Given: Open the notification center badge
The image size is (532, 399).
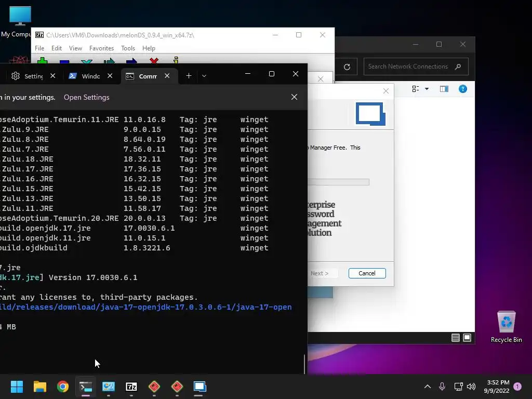Looking at the screenshot, I should 517,387.
